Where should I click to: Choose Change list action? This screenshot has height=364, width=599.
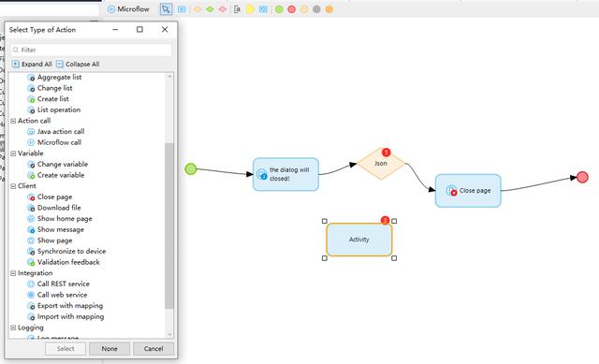(50, 88)
